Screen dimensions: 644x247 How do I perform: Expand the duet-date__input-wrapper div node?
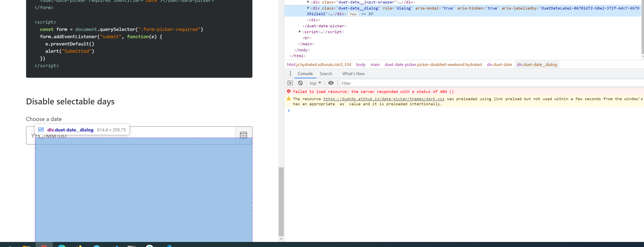click(308, 2)
